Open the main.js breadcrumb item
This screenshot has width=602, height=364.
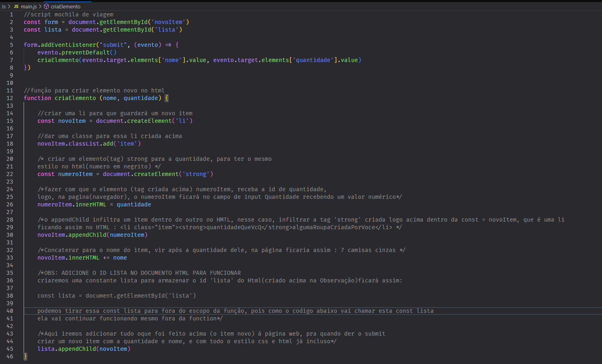[29, 6]
